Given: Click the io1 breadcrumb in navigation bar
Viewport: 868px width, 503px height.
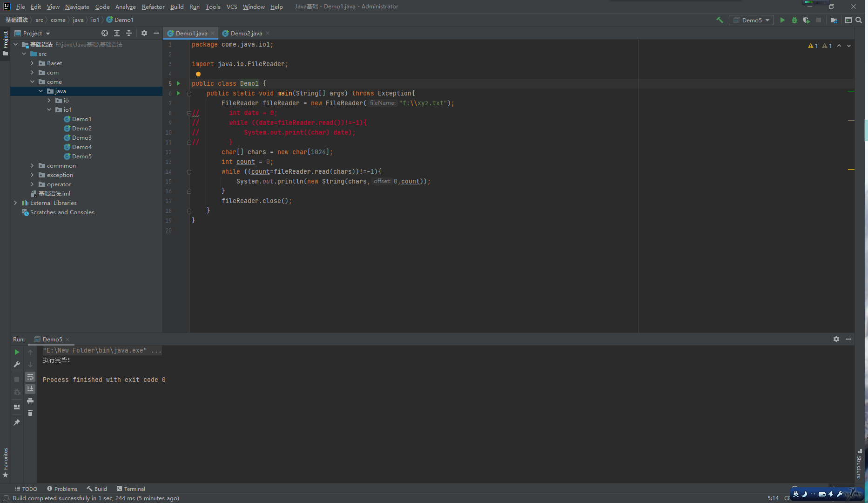Looking at the screenshot, I should [x=95, y=20].
